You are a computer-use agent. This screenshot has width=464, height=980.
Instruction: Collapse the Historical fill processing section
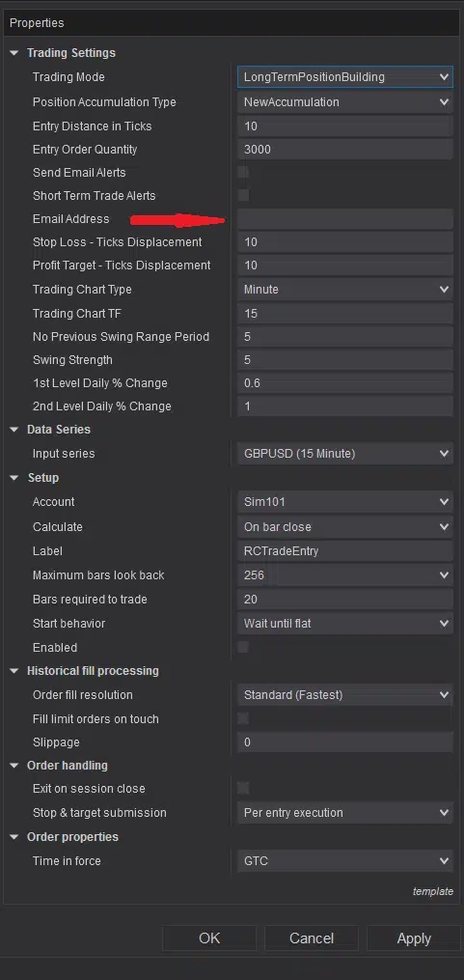point(14,671)
